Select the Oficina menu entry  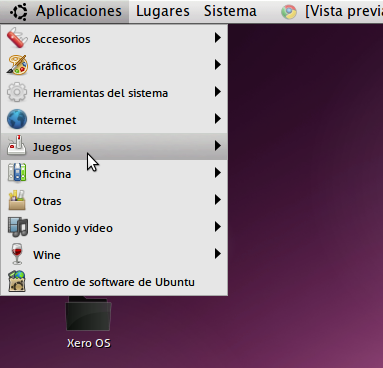[114, 173]
